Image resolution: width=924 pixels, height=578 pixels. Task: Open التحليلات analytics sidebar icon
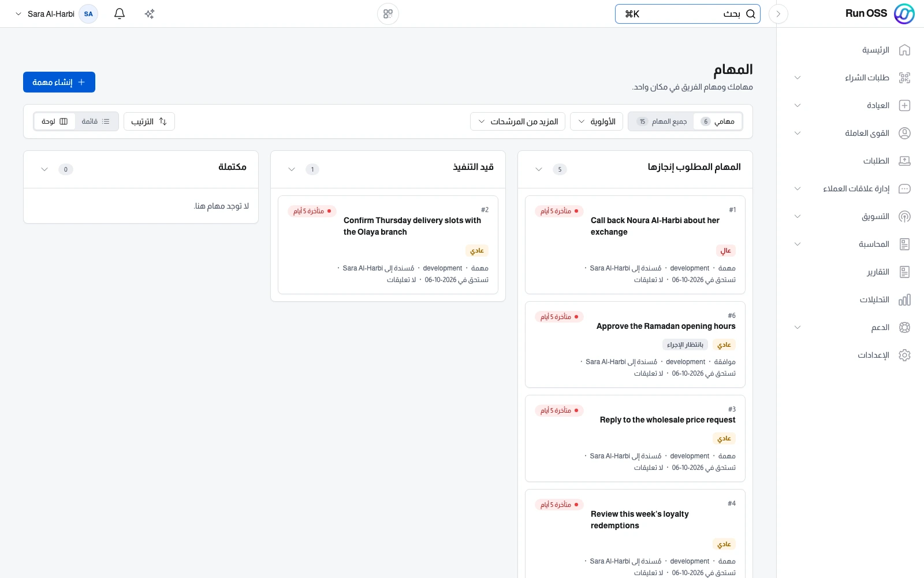click(904, 300)
